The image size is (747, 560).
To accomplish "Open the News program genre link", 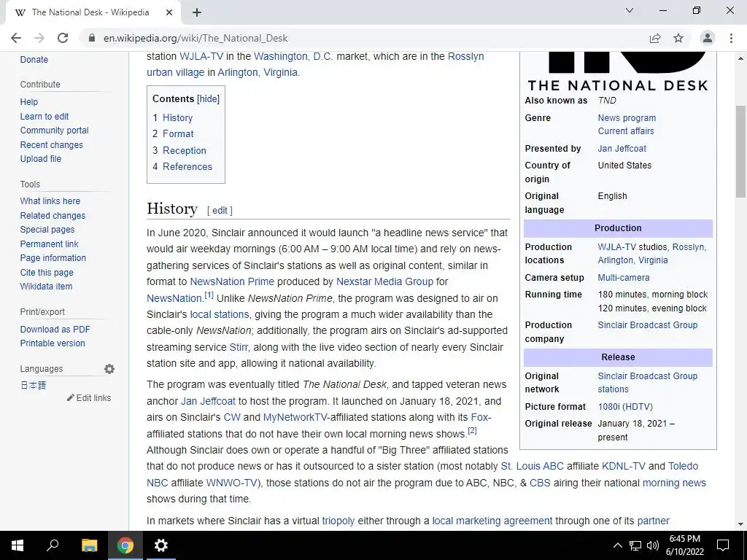I will tap(627, 118).
